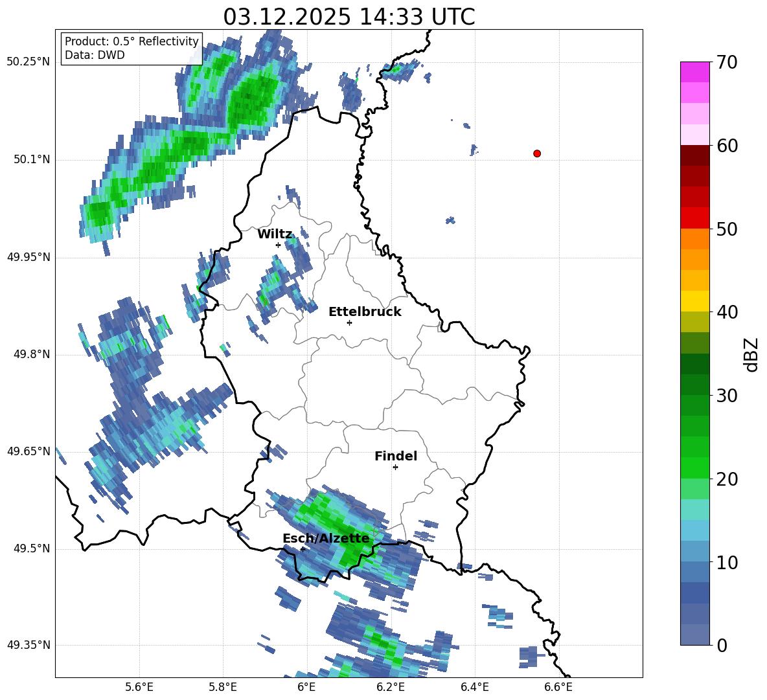The width and height of the screenshot is (767, 700).
Task: Click the Esch/Alzette station cross marker
Action: point(303,549)
